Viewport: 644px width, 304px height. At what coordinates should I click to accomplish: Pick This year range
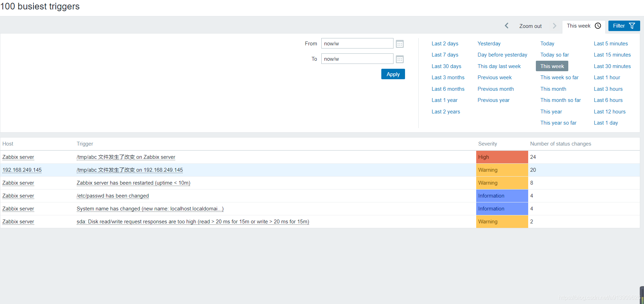[551, 112]
